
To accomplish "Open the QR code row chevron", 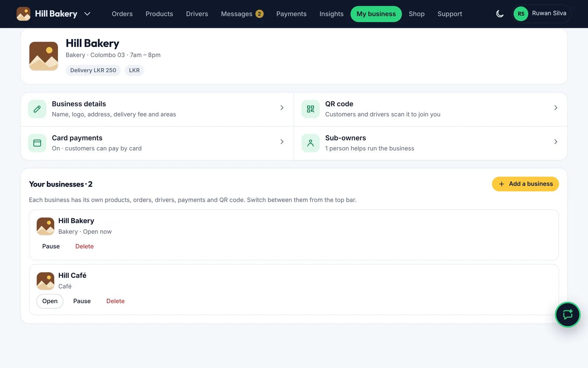I will (x=556, y=108).
